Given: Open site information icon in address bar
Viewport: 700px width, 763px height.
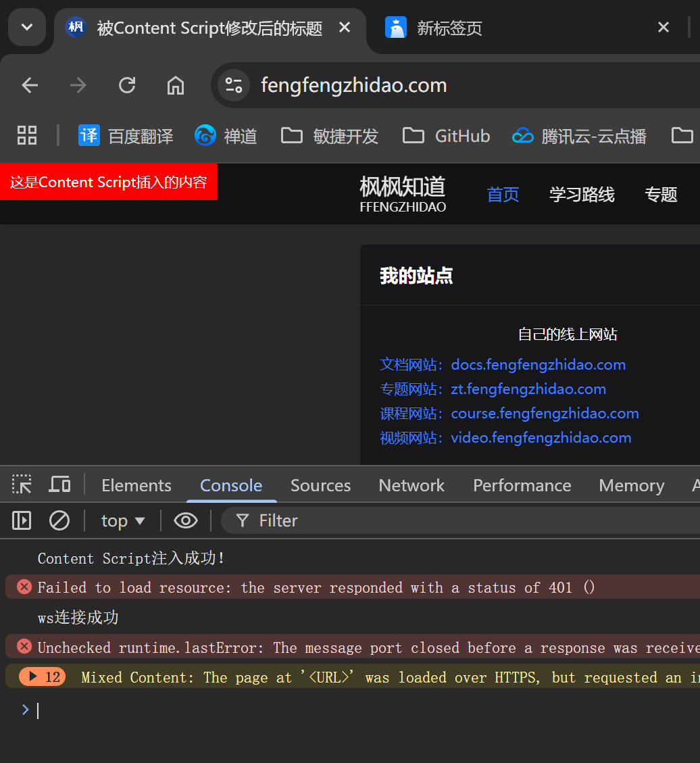Looking at the screenshot, I should [234, 85].
